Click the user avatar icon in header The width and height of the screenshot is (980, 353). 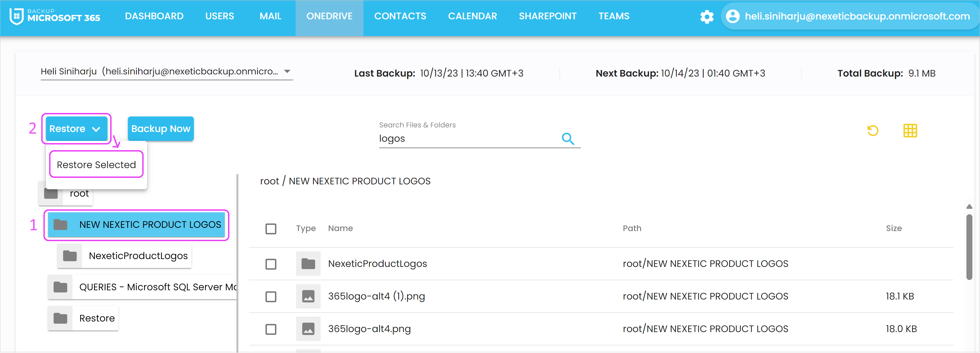click(732, 16)
